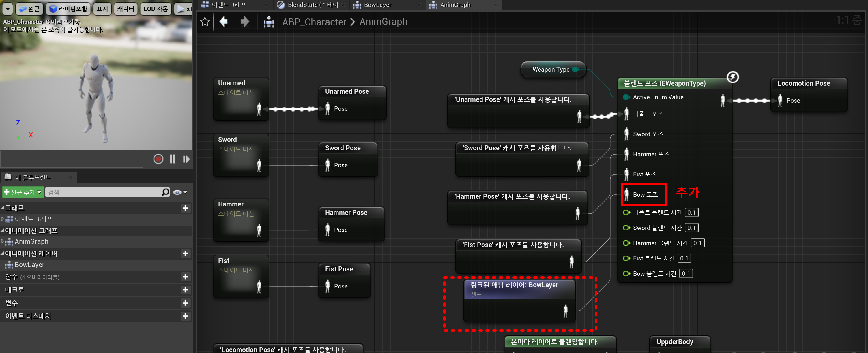Go back with the left arrow icon
868x353 pixels.
tap(224, 22)
